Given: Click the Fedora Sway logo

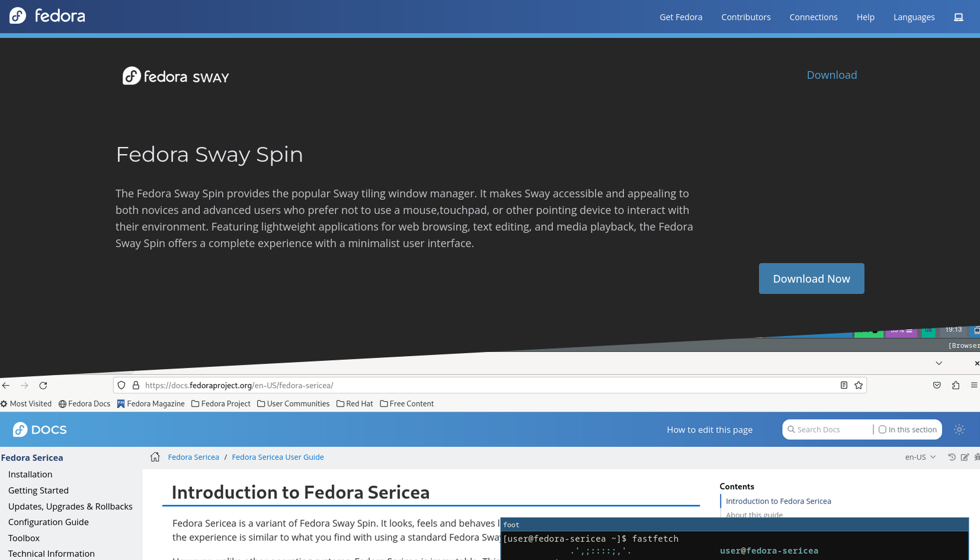Looking at the screenshot, I should pos(175,76).
